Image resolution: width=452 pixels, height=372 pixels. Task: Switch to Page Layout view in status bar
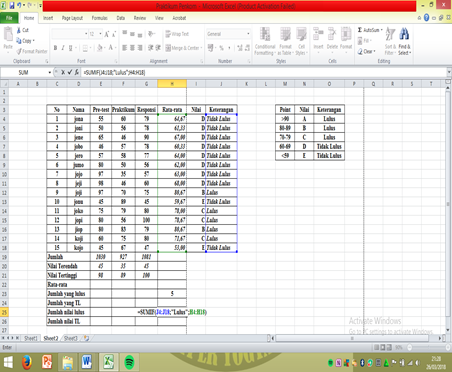[383, 347]
